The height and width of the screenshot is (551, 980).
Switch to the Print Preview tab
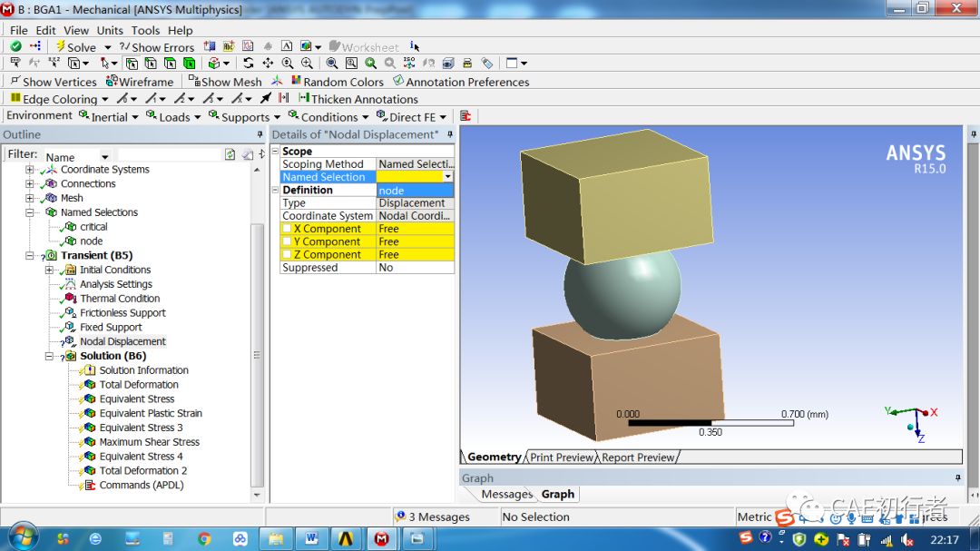coord(561,457)
